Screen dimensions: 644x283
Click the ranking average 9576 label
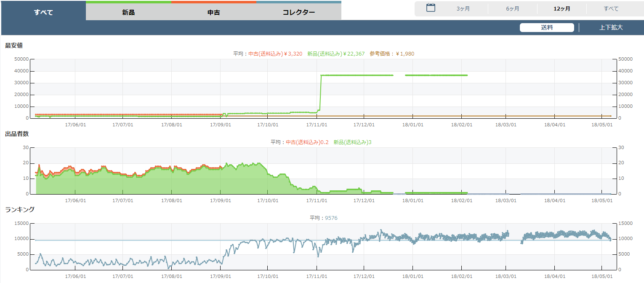(x=323, y=218)
